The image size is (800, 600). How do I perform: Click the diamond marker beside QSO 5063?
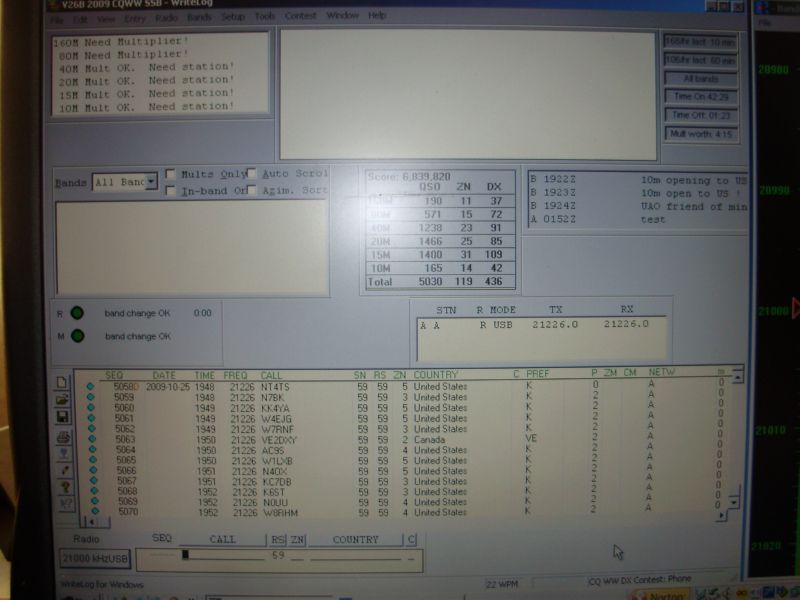point(91,439)
